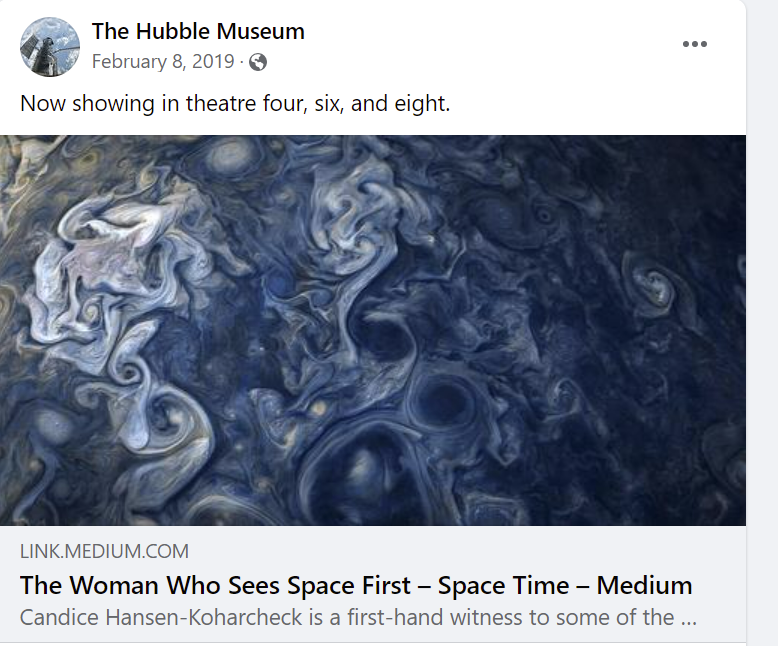Image resolution: width=778 pixels, height=646 pixels.
Task: Click the year 2019 in the post date
Action: pyautogui.click(x=213, y=62)
